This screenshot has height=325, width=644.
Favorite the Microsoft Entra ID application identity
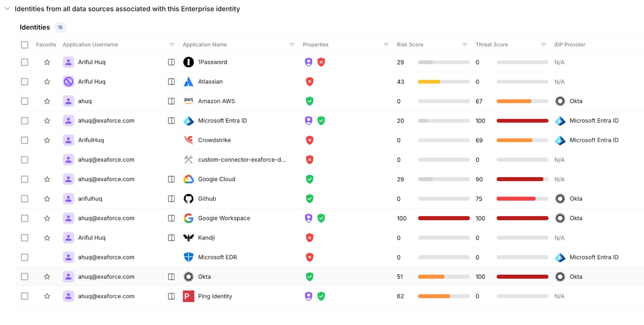pyautogui.click(x=47, y=120)
